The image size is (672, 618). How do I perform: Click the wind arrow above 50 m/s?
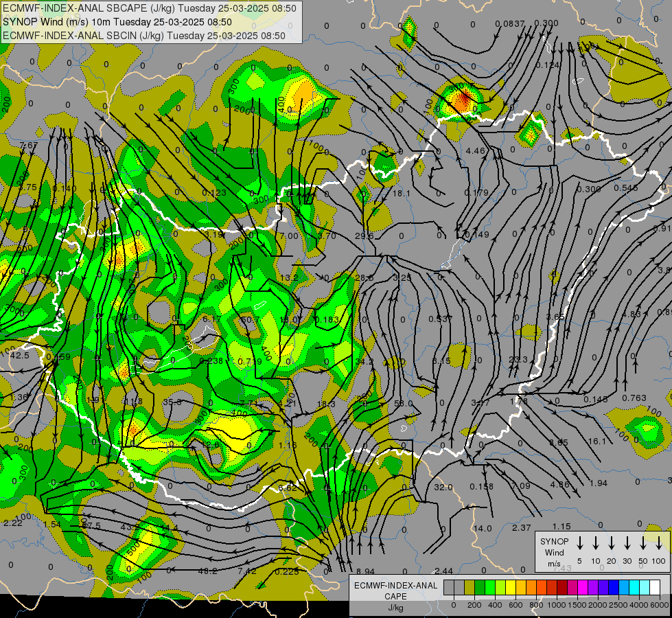[x=643, y=542]
